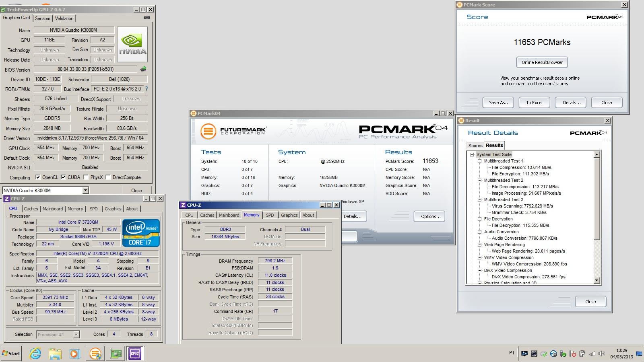Collapse the DivX Video Compression node
The image size is (644, 362).
pos(480,270)
